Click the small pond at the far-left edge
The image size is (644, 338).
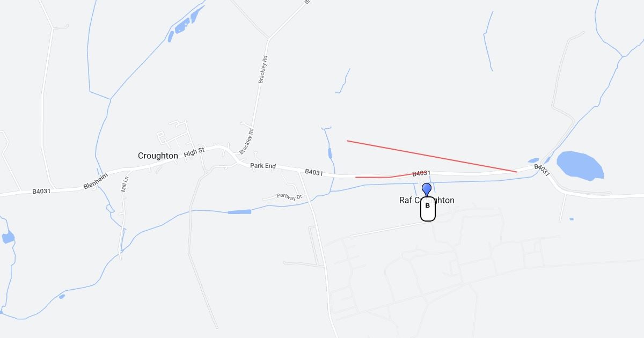click(8, 237)
